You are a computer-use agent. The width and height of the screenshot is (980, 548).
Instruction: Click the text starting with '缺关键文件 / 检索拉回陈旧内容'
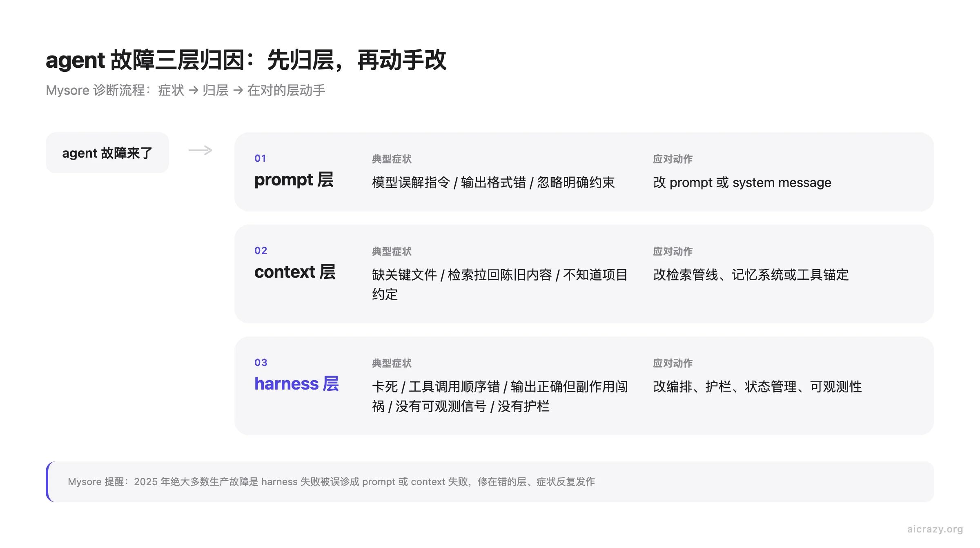point(500,285)
